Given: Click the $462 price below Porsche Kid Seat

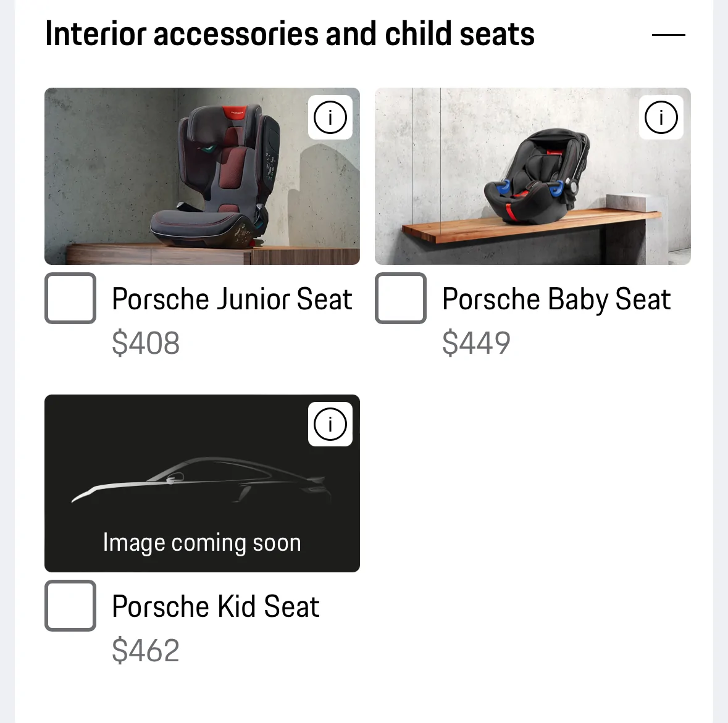Looking at the screenshot, I should click(146, 649).
